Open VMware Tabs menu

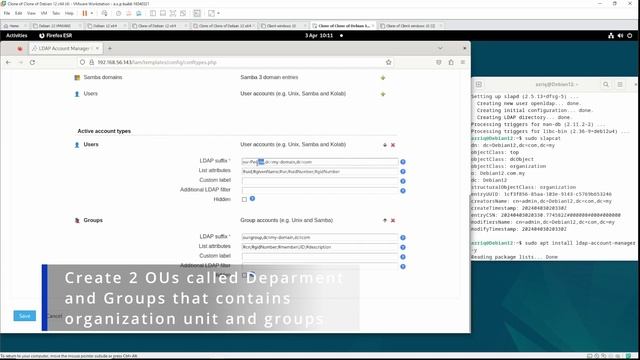click(x=56, y=13)
